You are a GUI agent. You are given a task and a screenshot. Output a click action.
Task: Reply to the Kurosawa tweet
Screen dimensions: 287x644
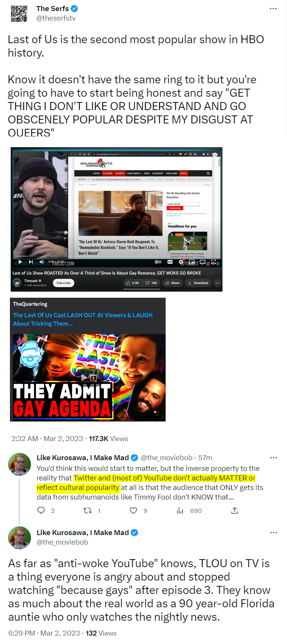pos(41,510)
